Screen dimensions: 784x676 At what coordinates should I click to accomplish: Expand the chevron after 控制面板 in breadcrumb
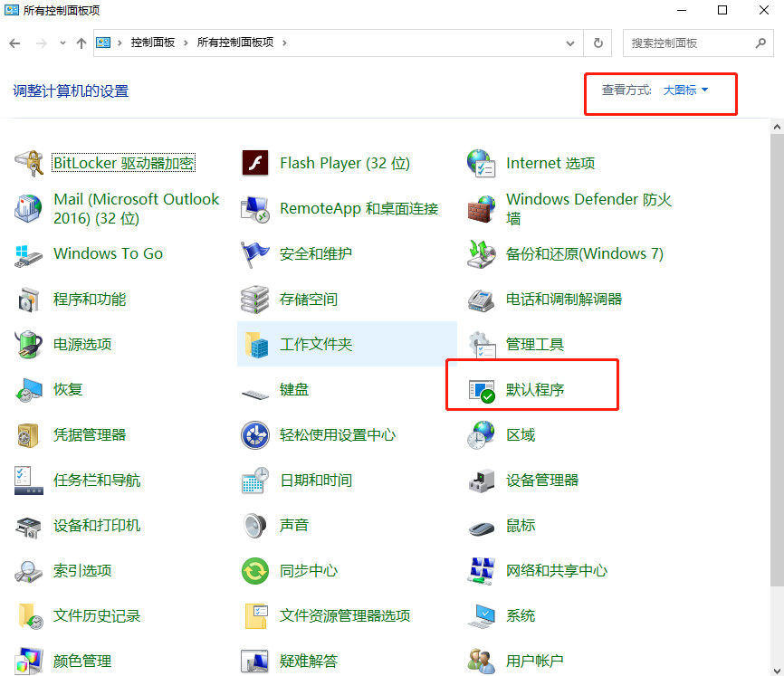pyautogui.click(x=186, y=43)
